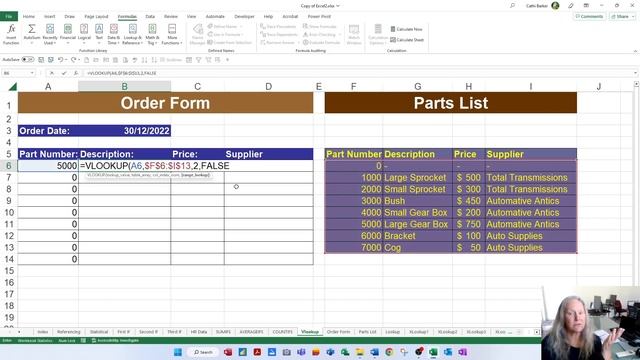Click the Undo arrow in quick access toolbar

60,60
